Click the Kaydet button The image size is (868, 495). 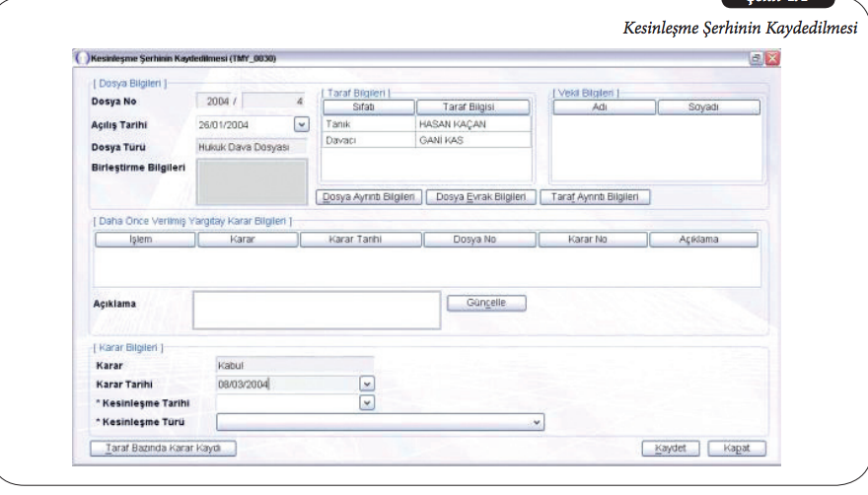click(x=677, y=448)
